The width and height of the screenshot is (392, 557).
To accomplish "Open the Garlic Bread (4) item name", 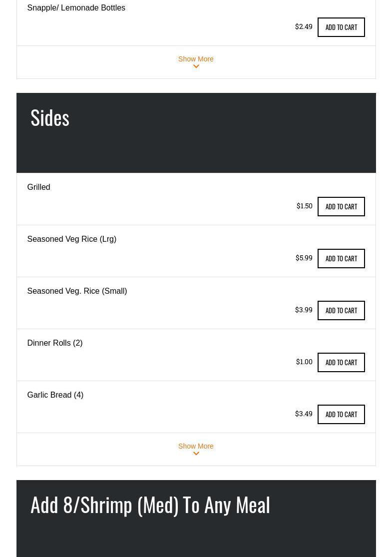I will click(55, 395).
